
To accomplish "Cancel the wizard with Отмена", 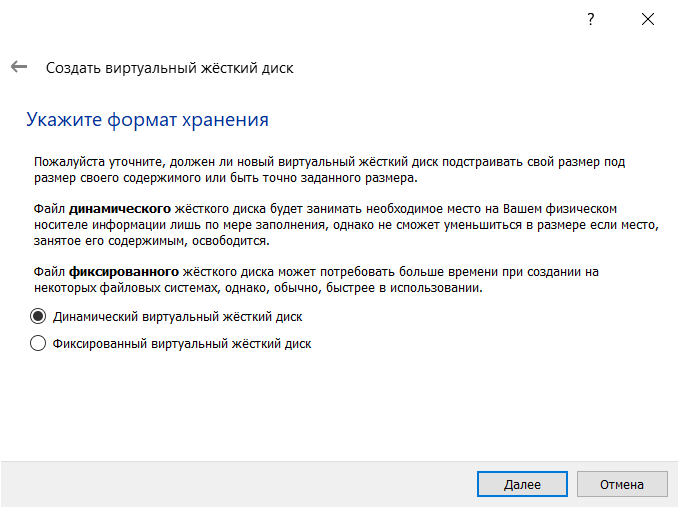I will tap(622, 484).
